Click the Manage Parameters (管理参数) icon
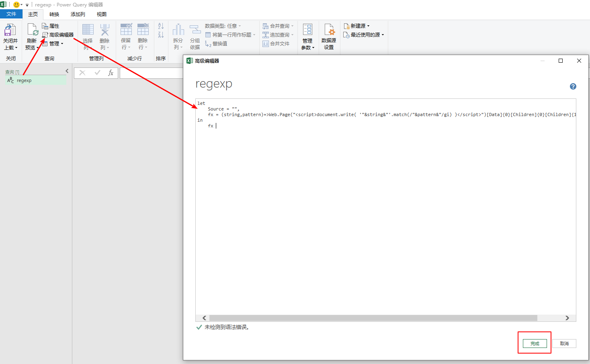Viewport: 590px width, 364px height. (307, 30)
